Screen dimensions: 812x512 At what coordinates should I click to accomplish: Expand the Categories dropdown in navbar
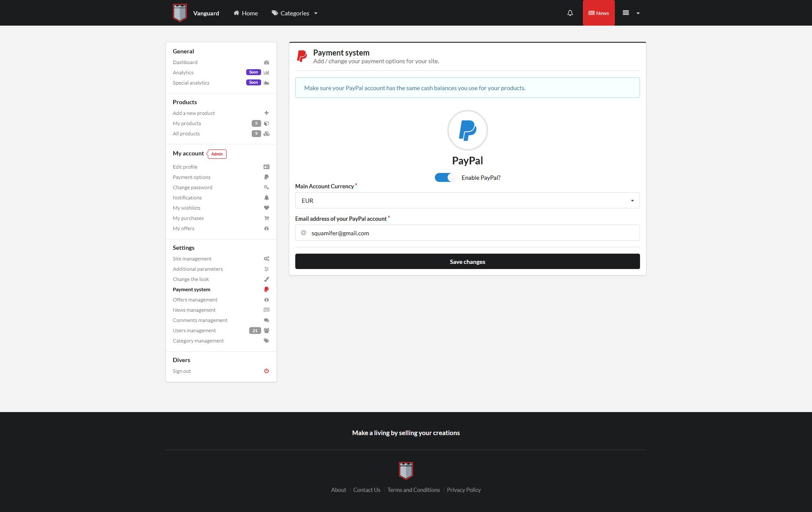pyautogui.click(x=294, y=13)
